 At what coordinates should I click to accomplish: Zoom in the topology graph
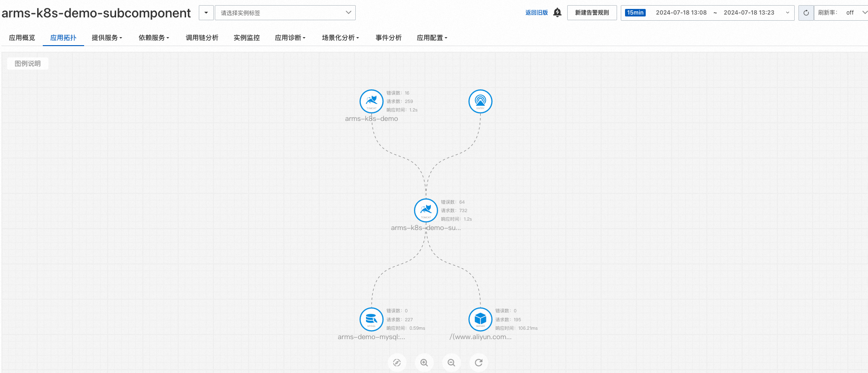pos(424,363)
